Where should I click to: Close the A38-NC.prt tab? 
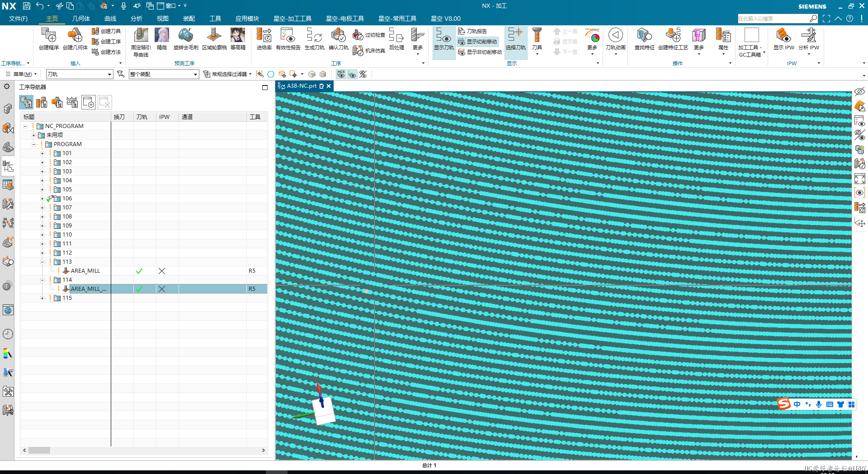tap(329, 86)
